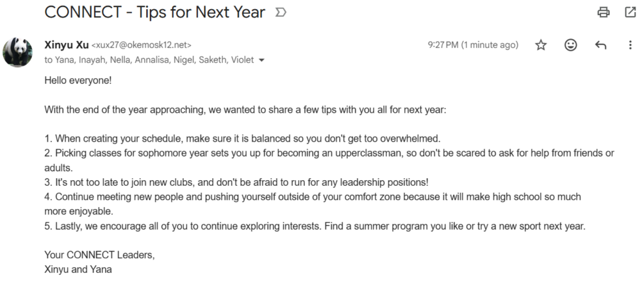Add an emoji reaction to the email
The width and height of the screenshot is (644, 282).
click(x=571, y=45)
